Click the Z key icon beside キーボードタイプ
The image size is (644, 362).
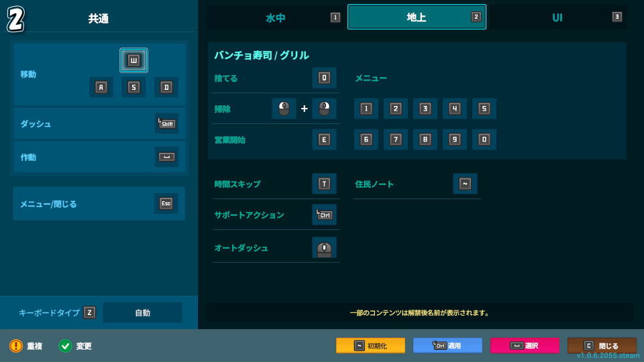tap(89, 312)
